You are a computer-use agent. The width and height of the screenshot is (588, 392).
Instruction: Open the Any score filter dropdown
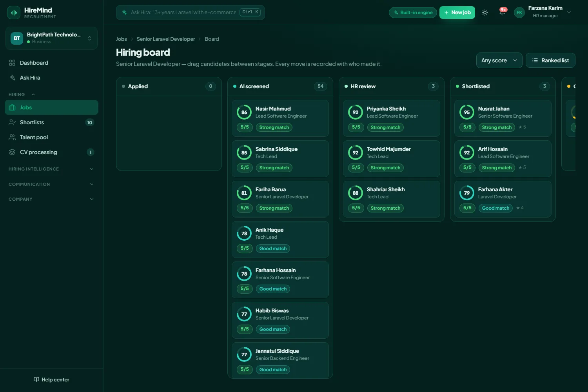tap(499, 60)
